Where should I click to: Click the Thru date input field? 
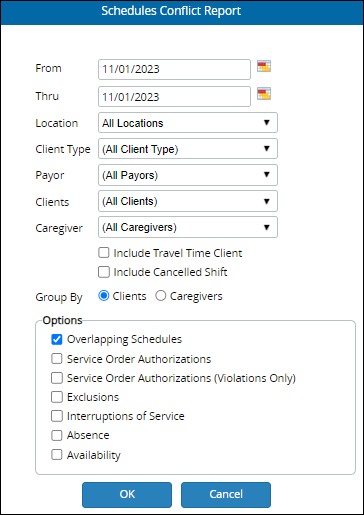click(174, 97)
